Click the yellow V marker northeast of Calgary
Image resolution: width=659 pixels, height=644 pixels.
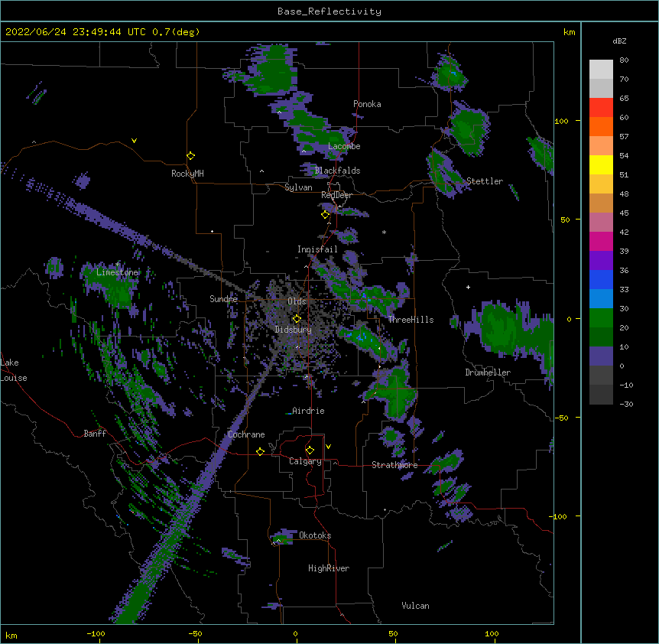(328, 447)
